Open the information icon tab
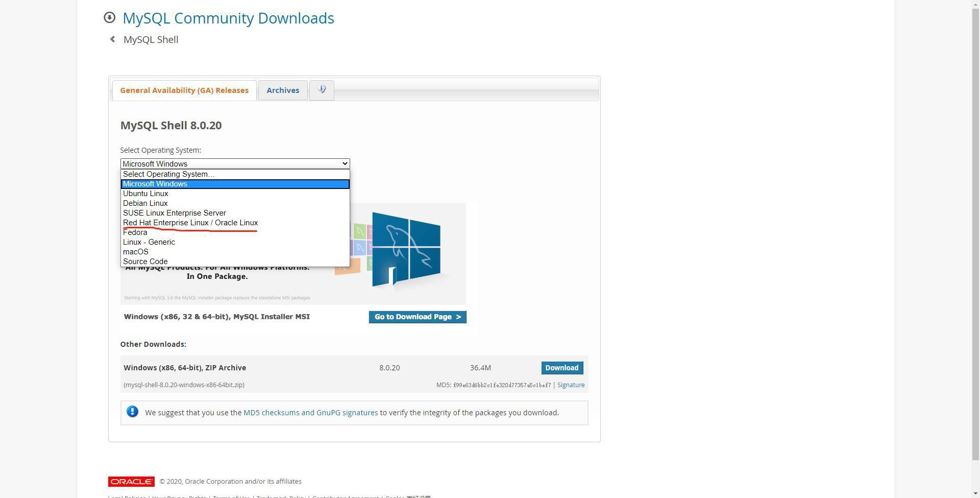Image resolution: width=980 pixels, height=498 pixels. point(322,90)
